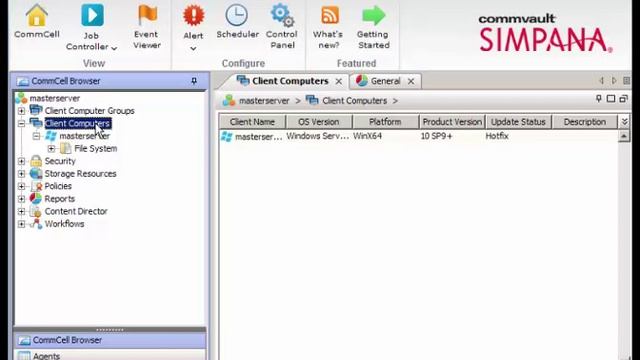Select the masterserver row in table
Viewport: 640px width, 360px height.
[x=418, y=136]
